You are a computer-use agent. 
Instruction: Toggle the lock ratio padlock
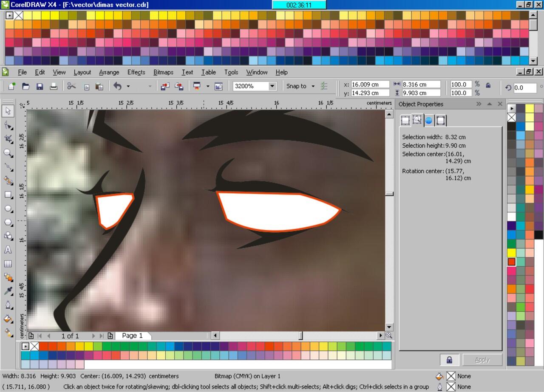pyautogui.click(x=488, y=85)
